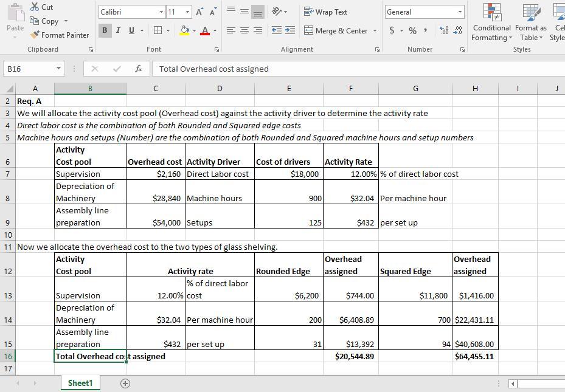This screenshot has width=565, height=392.
Task: Click the Increase Decimal icon
Action: (x=443, y=30)
